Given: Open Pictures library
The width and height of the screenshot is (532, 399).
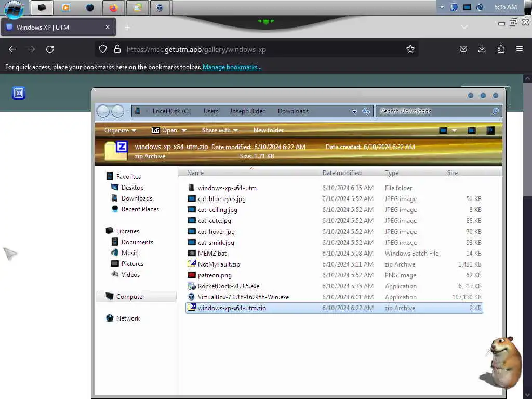Looking at the screenshot, I should (x=127, y=263).
